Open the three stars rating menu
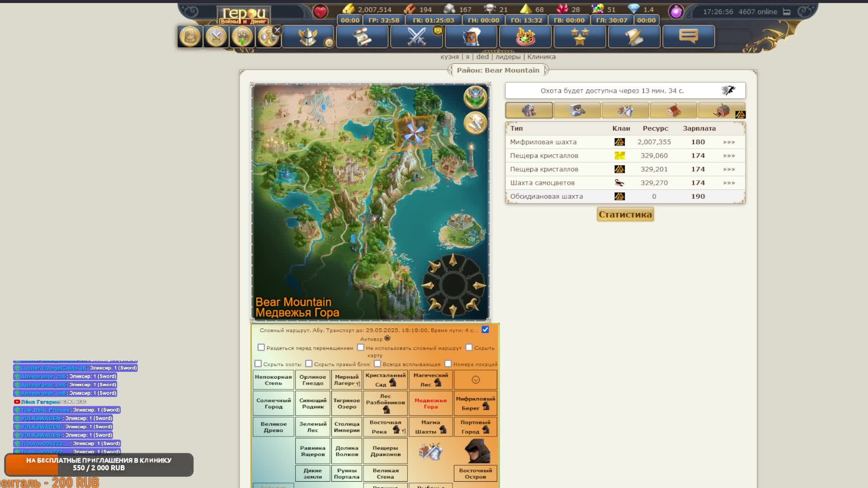 [580, 37]
